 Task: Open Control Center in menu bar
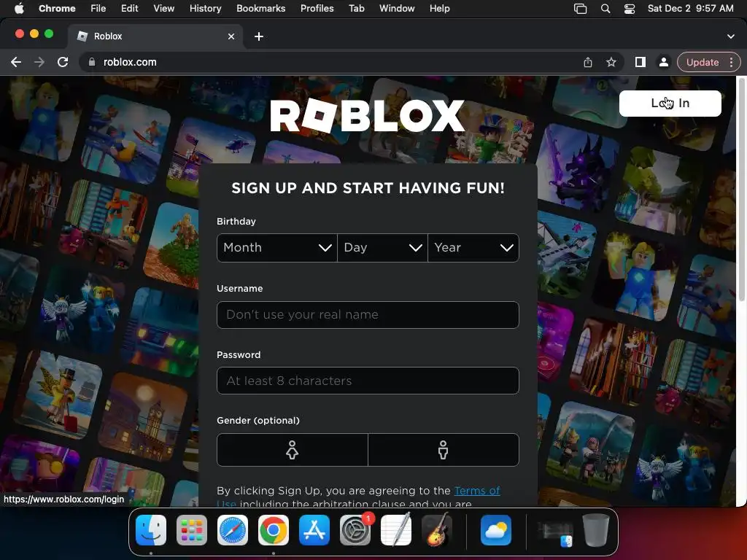[630, 9]
